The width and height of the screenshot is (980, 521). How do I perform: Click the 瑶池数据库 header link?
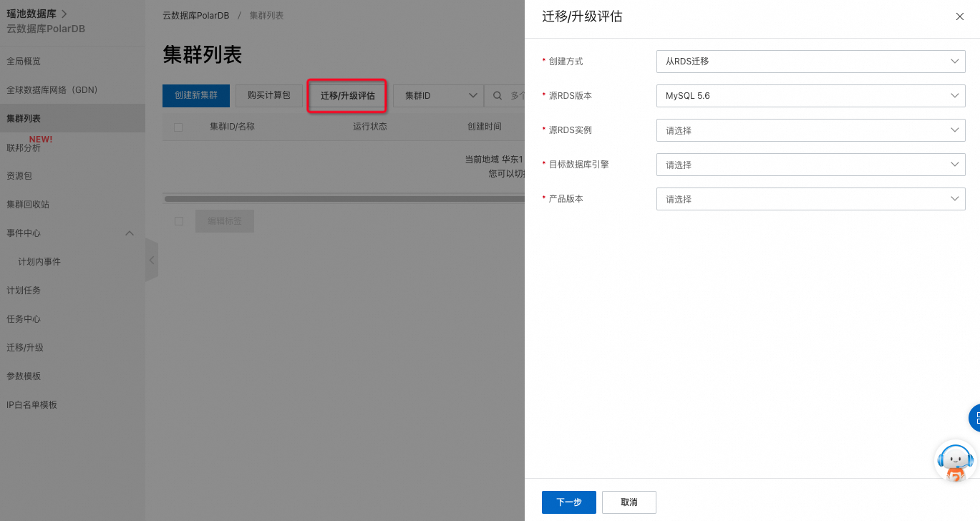tap(37, 14)
